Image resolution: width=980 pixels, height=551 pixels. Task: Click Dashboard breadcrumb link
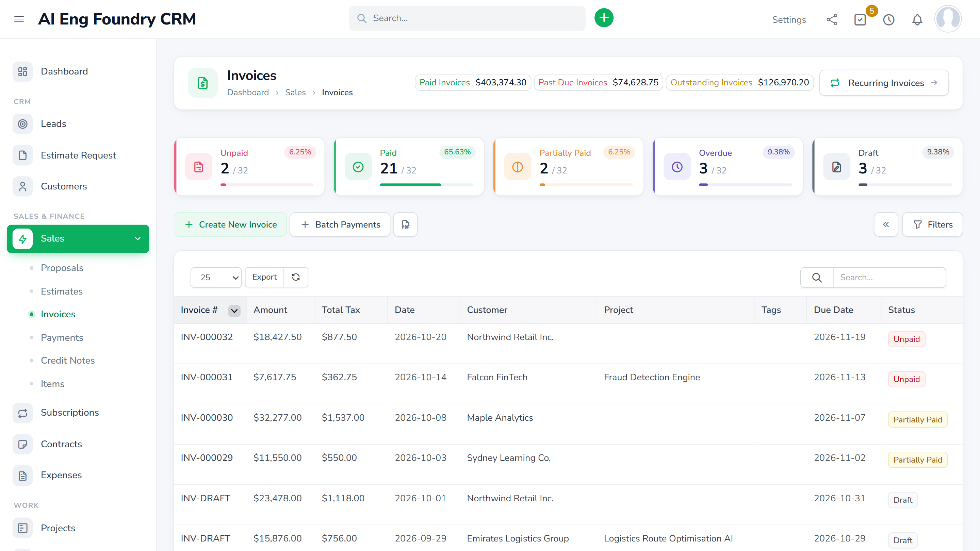coord(248,93)
